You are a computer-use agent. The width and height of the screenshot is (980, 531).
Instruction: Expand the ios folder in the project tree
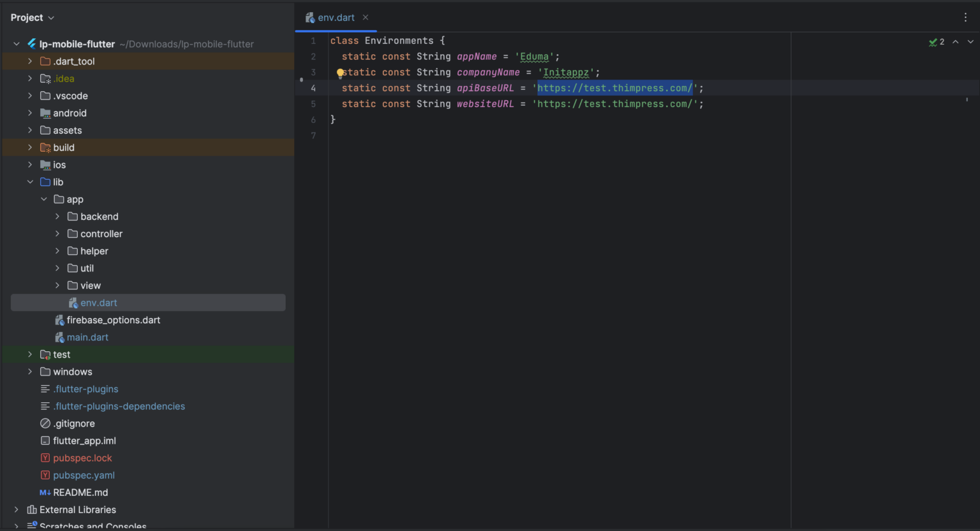click(x=30, y=164)
